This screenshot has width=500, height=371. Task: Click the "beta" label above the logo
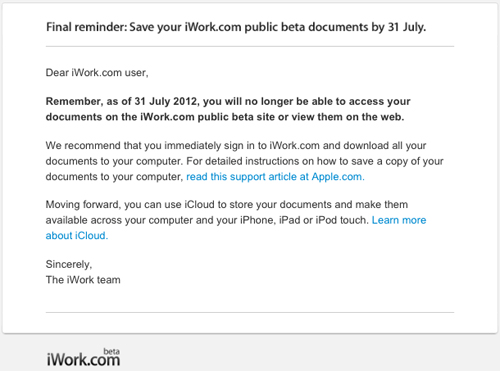111,351
